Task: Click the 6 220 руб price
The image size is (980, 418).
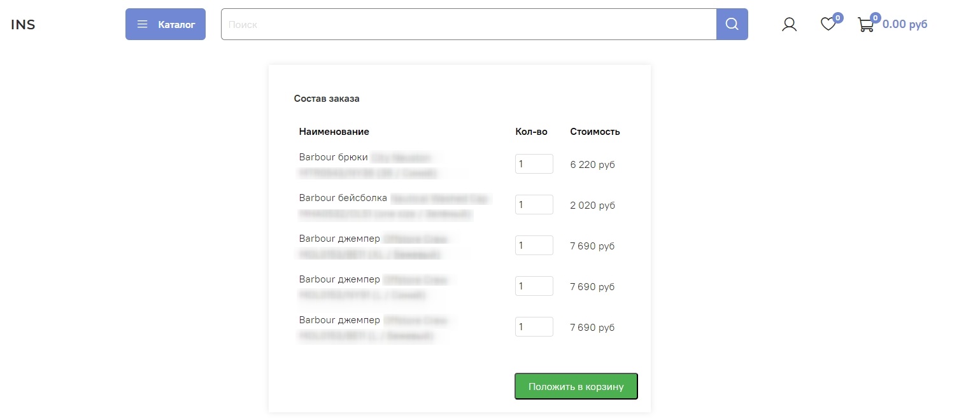Action: [x=592, y=165]
